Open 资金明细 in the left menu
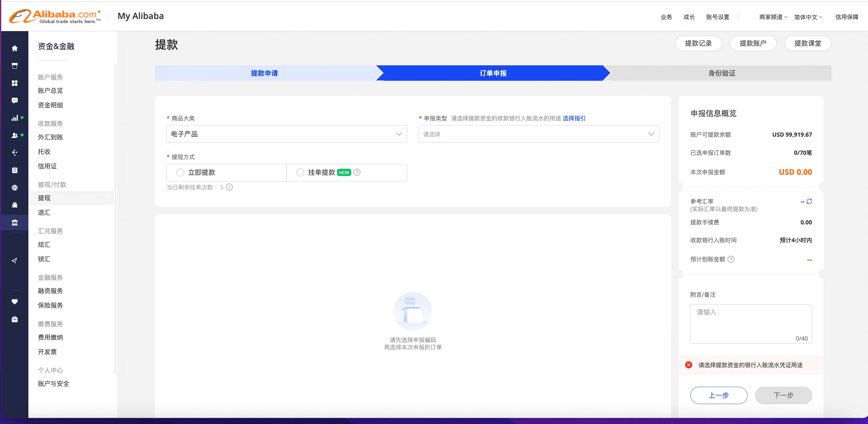The height and width of the screenshot is (424, 868). (50, 105)
